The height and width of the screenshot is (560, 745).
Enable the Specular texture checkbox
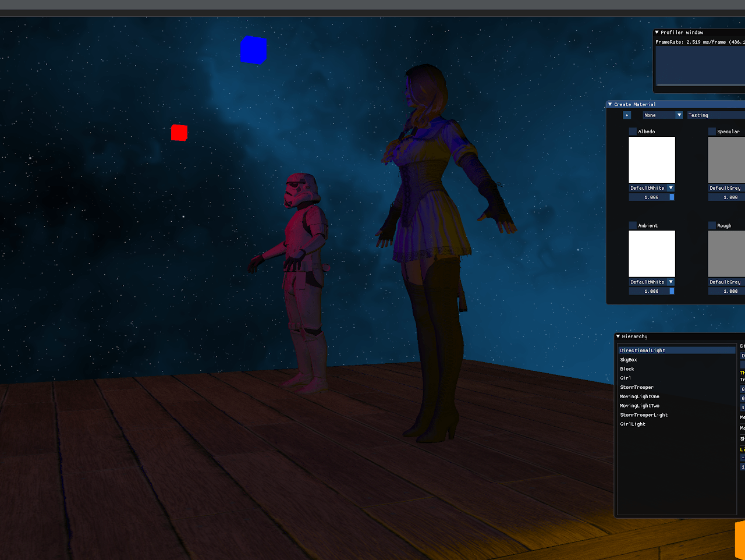coord(711,131)
